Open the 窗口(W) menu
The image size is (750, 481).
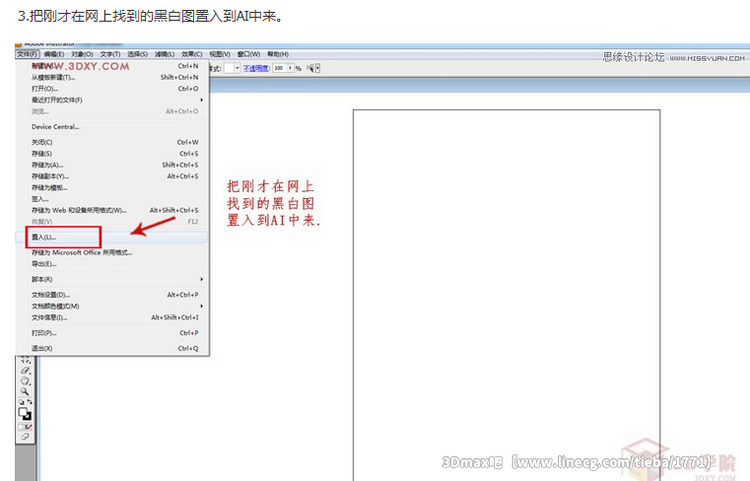tap(249, 54)
